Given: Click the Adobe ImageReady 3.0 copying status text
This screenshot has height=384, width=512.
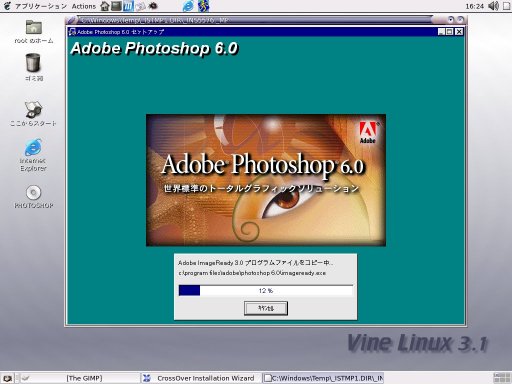Looking at the screenshot, I should pyautogui.click(x=255, y=263).
